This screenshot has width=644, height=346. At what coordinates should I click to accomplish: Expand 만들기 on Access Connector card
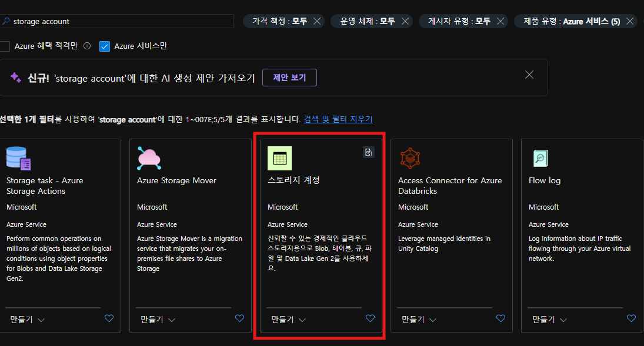(x=419, y=320)
